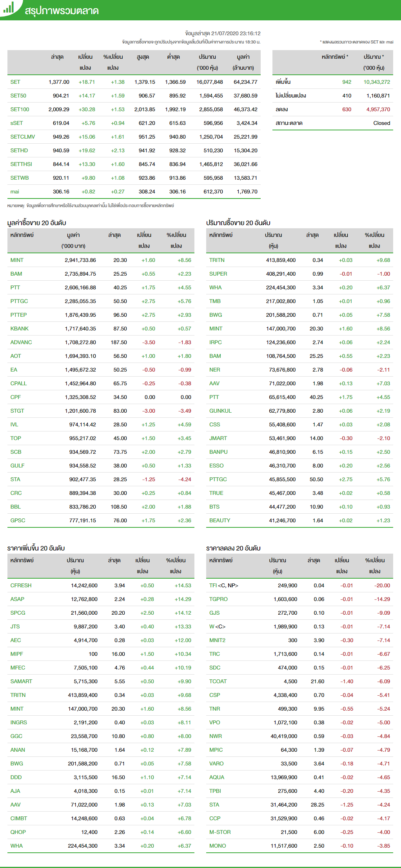Open the SET index link
The image size is (401, 868).
[15, 82]
